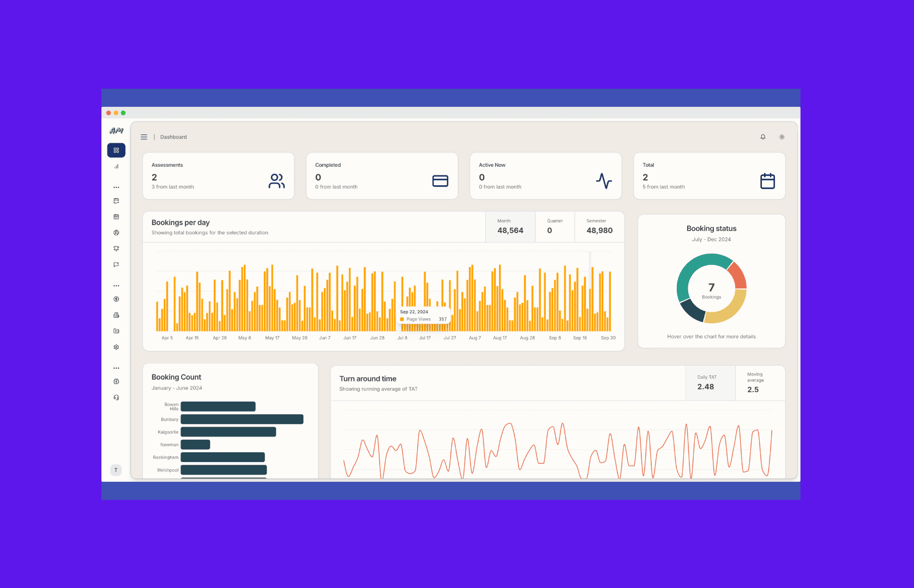The image size is (914, 588).
Task: Click the notification bell in header
Action: click(763, 137)
